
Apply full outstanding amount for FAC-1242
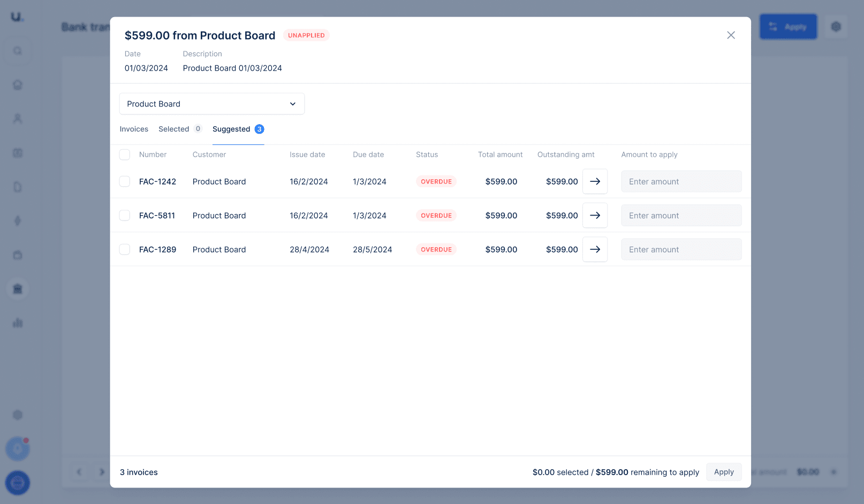coord(595,181)
